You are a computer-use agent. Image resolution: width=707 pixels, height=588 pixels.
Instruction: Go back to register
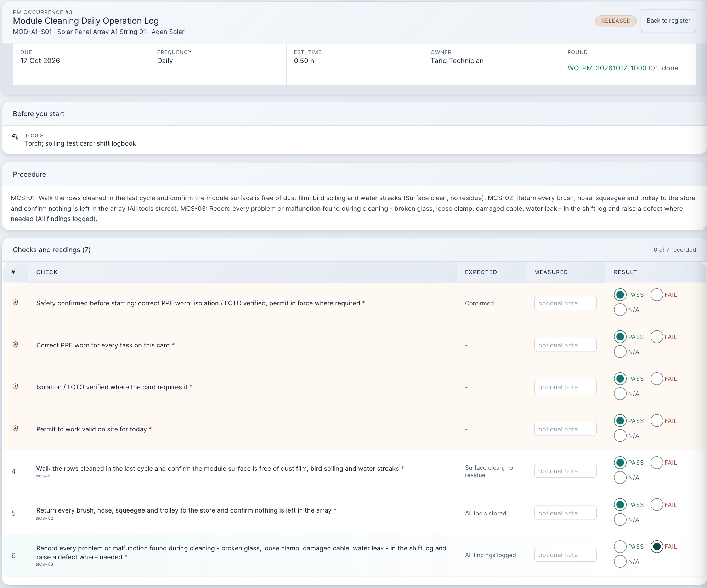pyautogui.click(x=668, y=21)
